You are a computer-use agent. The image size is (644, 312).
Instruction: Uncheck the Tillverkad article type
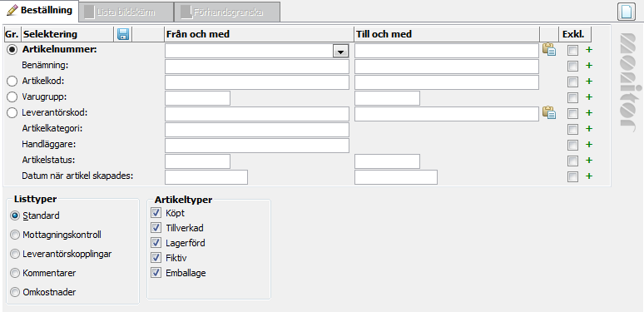pyautogui.click(x=156, y=228)
